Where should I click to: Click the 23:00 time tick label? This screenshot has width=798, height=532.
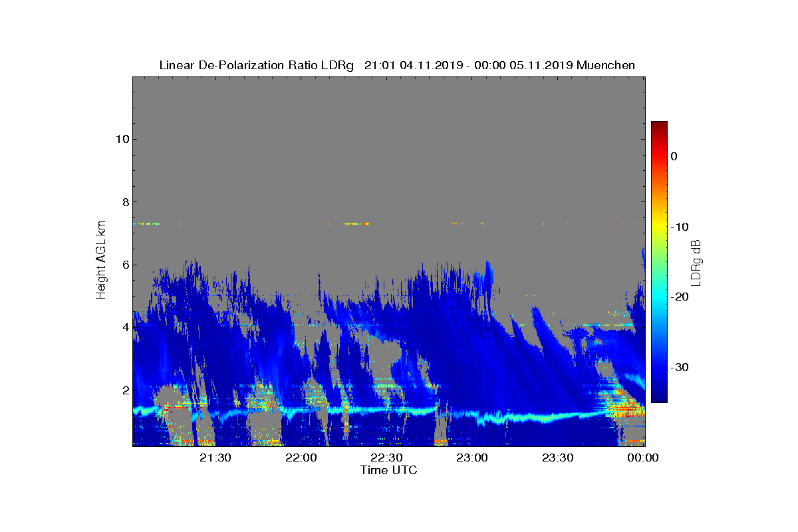(473, 458)
